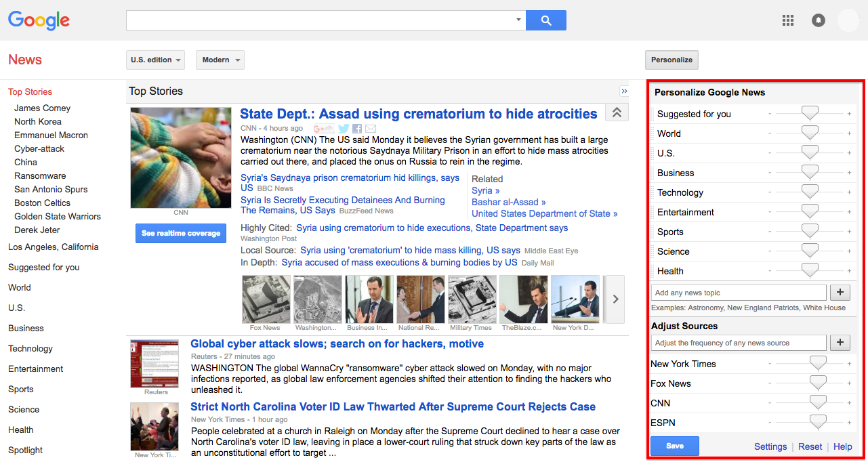Collapse the Assad story with the double chevron
The image size is (868, 464).
click(x=617, y=113)
